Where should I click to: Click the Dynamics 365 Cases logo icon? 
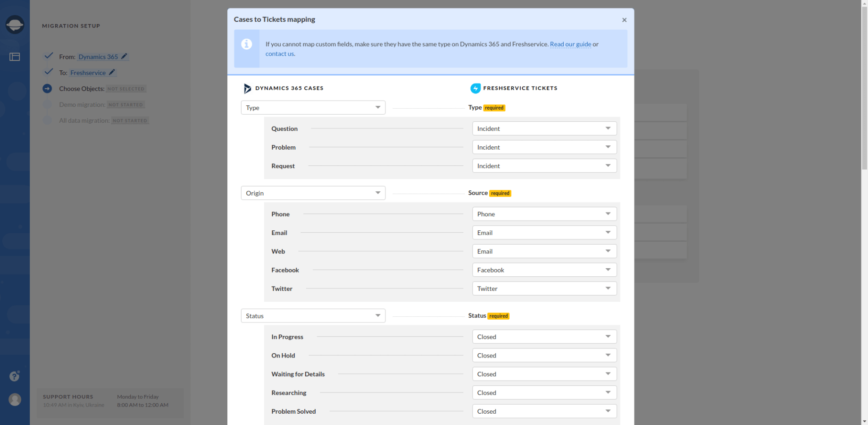coord(247,88)
